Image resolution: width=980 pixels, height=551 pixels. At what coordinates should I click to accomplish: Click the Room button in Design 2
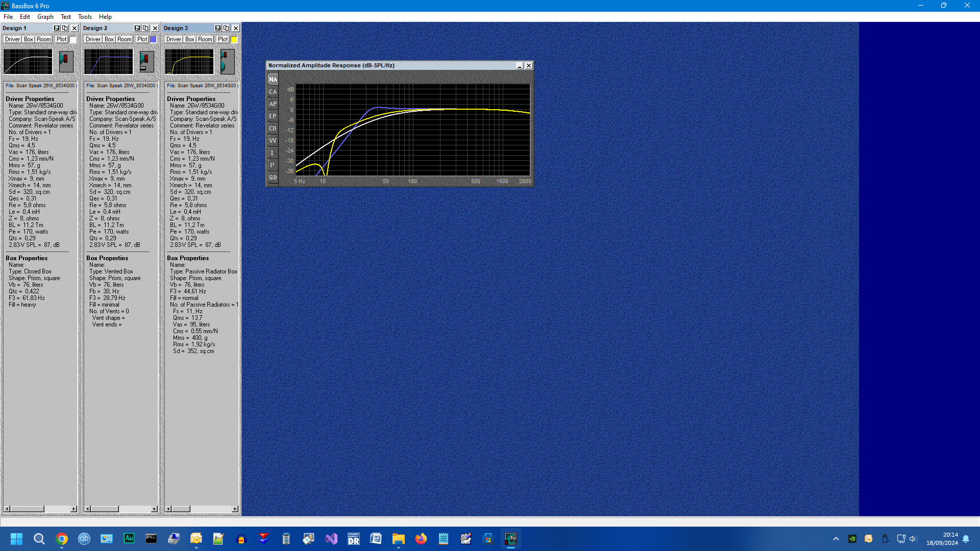pos(125,39)
